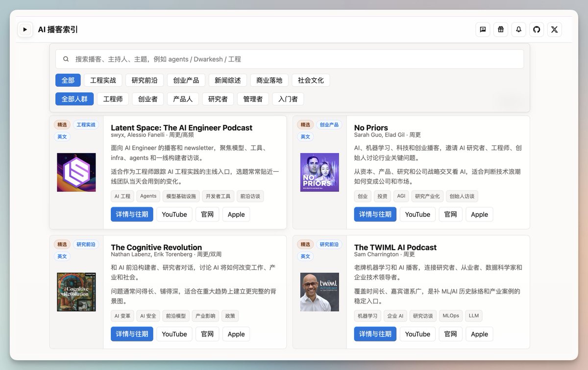
Task: Click the No Priors title
Action: tap(371, 128)
